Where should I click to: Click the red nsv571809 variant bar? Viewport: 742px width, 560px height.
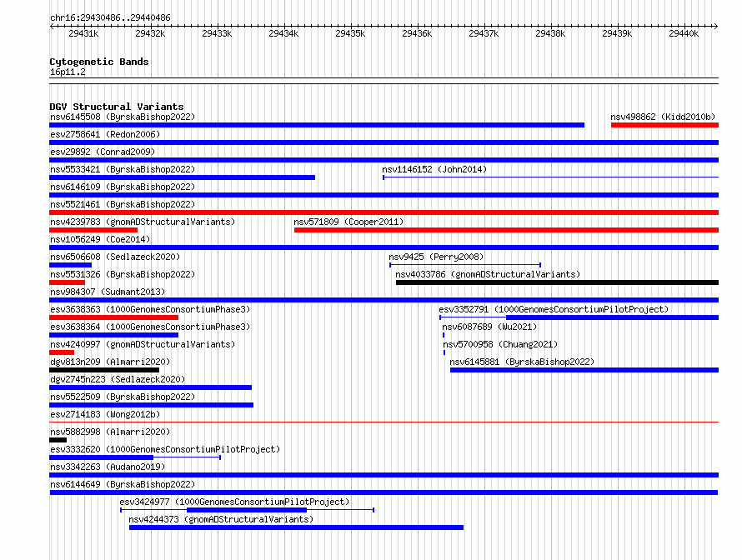[506, 230]
